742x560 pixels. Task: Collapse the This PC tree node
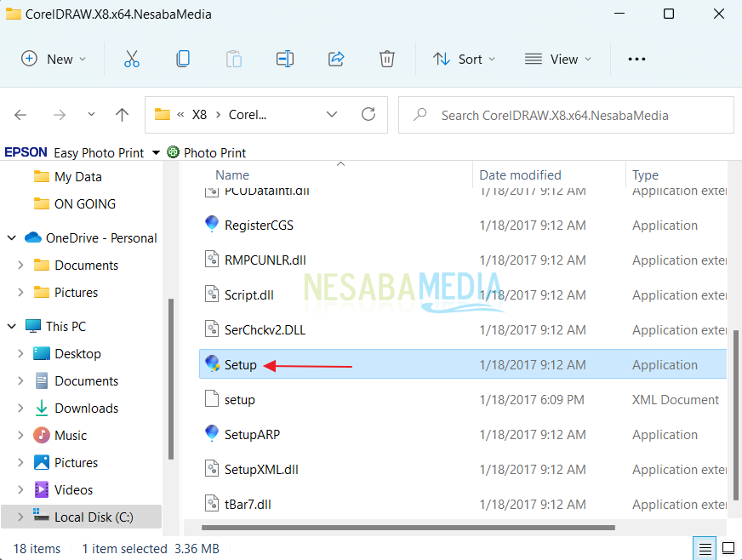tap(12, 326)
